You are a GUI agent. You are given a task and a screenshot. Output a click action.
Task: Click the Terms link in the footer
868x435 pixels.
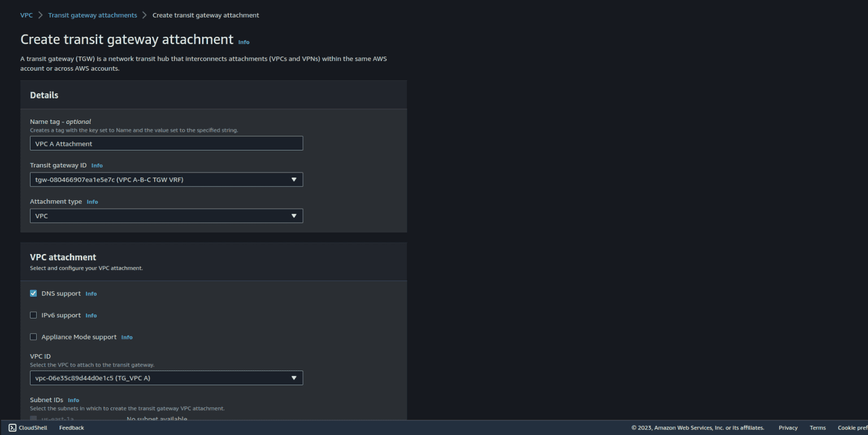tap(818, 428)
